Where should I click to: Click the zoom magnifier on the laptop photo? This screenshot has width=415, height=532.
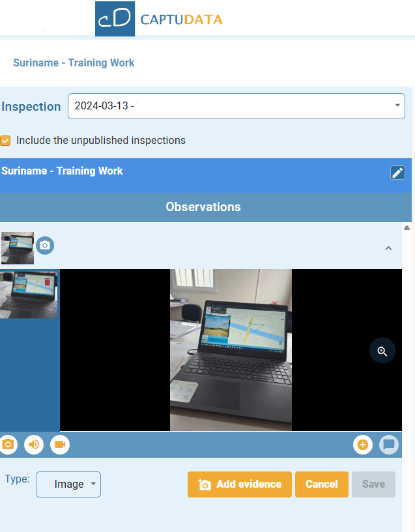[x=382, y=351]
